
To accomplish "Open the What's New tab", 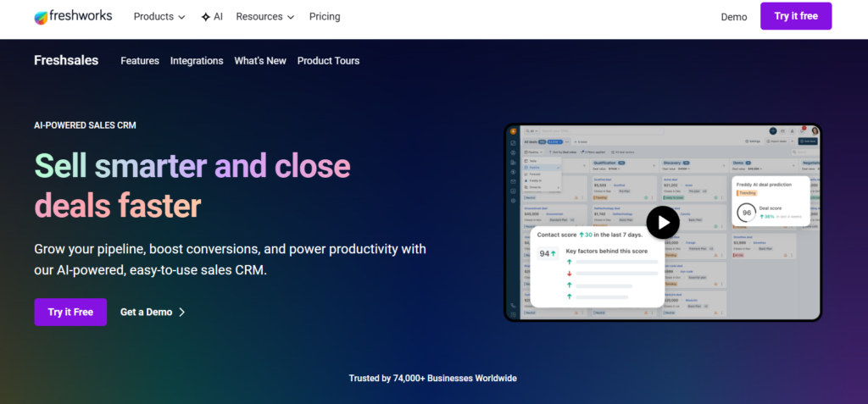I will pos(260,61).
